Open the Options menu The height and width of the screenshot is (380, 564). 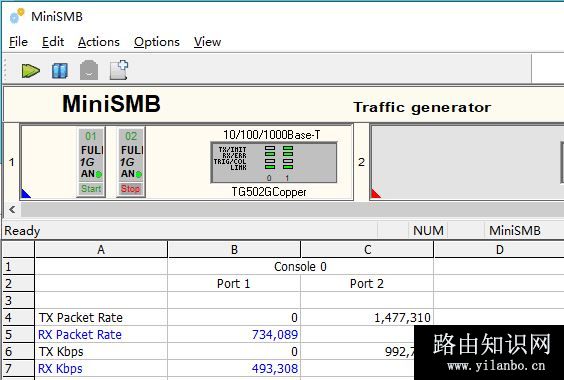coord(157,42)
